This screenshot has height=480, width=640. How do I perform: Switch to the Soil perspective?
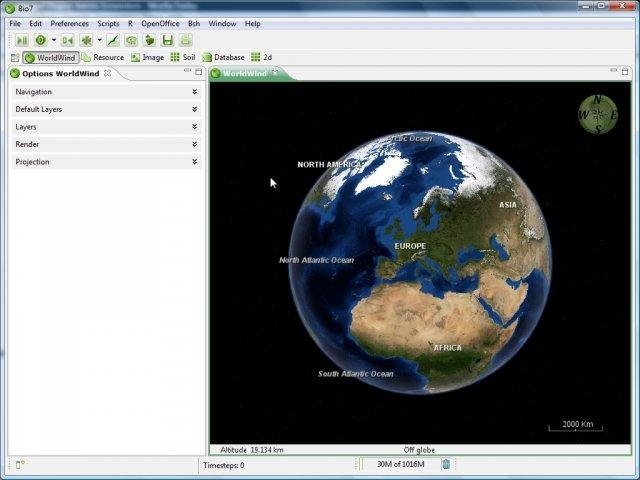tap(183, 58)
